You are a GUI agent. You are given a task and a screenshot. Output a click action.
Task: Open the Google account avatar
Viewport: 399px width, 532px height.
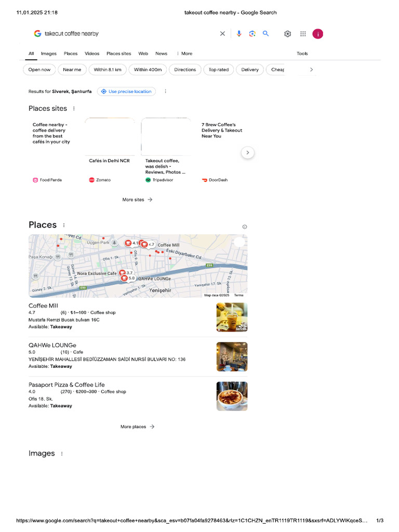coord(317,34)
